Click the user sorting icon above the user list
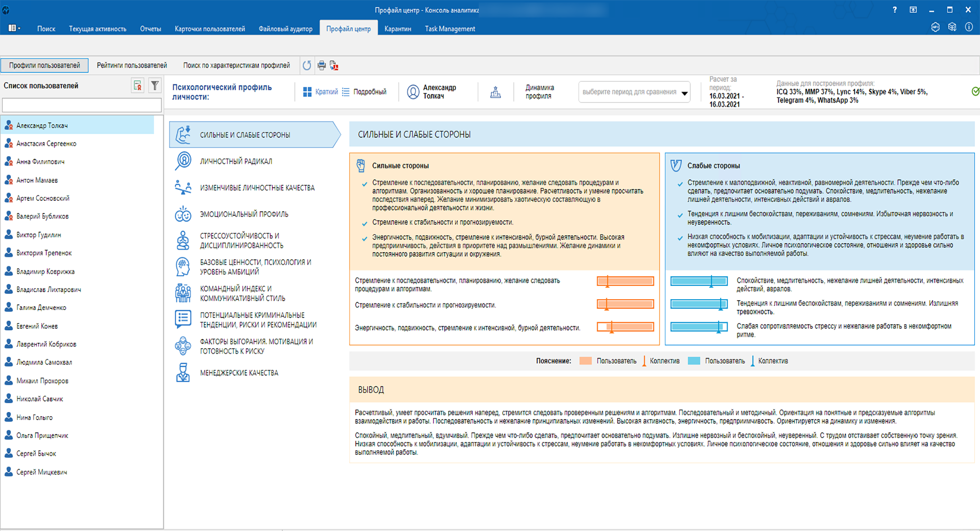 coord(137,86)
